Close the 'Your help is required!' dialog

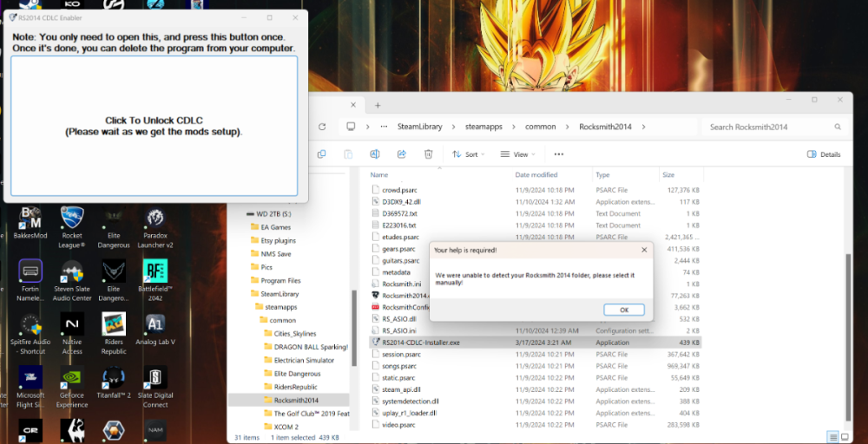pyautogui.click(x=644, y=250)
